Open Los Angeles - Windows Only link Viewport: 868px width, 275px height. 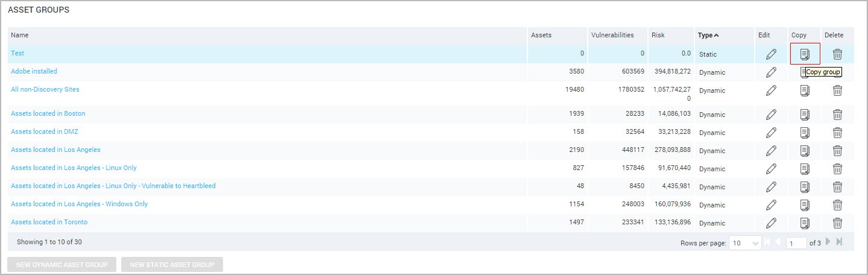click(79, 204)
